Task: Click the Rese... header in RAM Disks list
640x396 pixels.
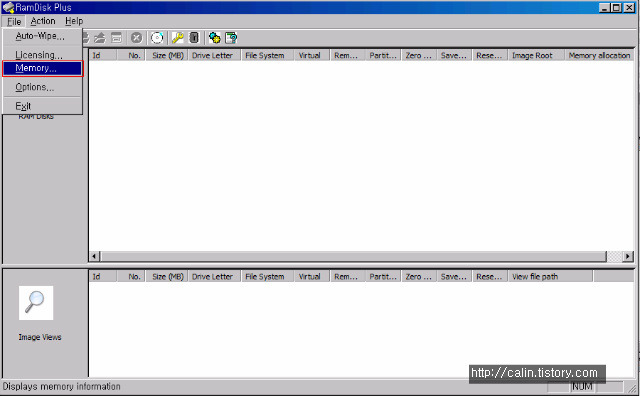Action: [490, 56]
